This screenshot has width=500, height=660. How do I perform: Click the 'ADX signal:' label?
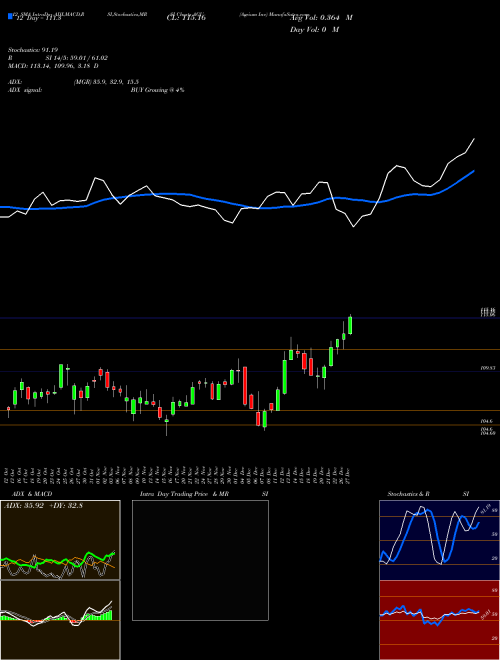(25, 90)
